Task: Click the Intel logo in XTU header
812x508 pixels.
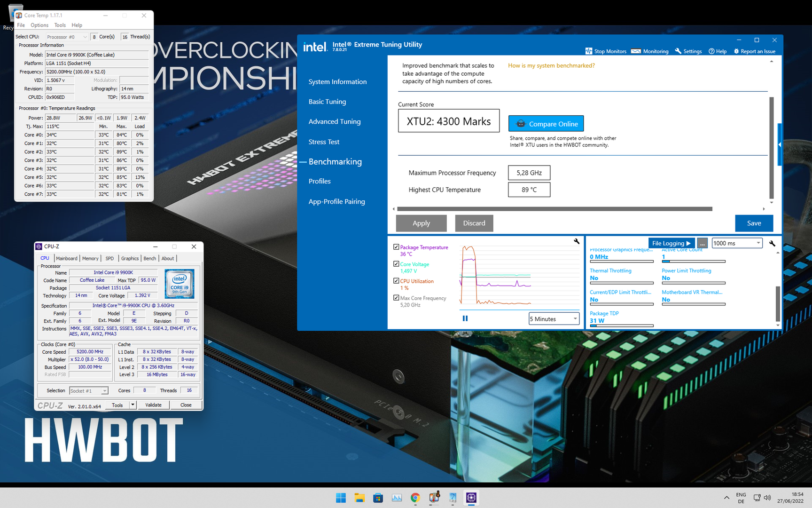Action: point(315,47)
